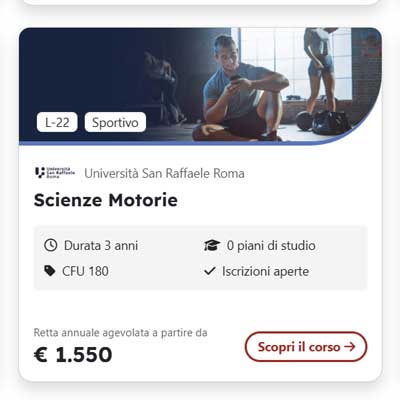The width and height of the screenshot is (400, 400).
Task: Click the Iscrizioni aperte status text
Action: (265, 271)
